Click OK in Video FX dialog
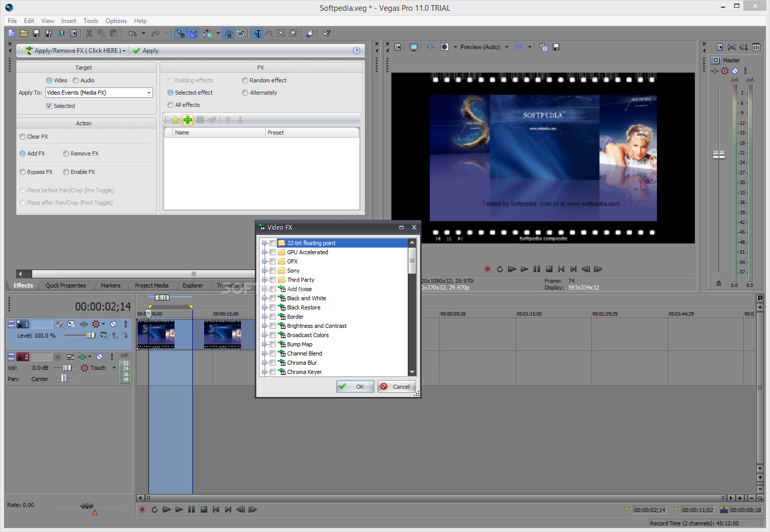Image resolution: width=770 pixels, height=532 pixels. (x=355, y=387)
